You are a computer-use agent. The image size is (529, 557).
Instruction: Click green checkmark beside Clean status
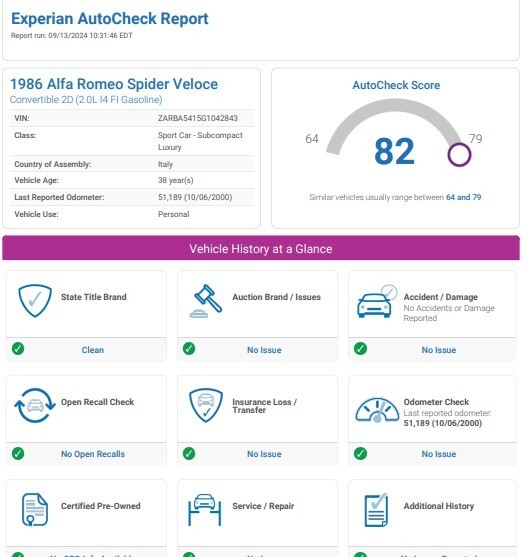point(18,348)
